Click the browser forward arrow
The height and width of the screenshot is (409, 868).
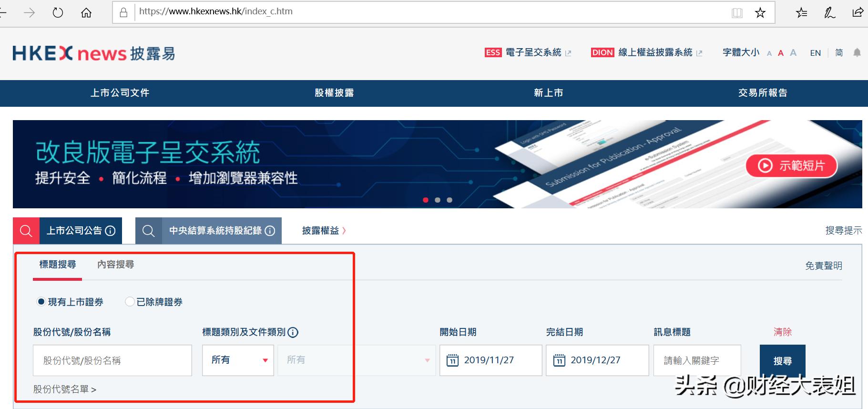(29, 12)
